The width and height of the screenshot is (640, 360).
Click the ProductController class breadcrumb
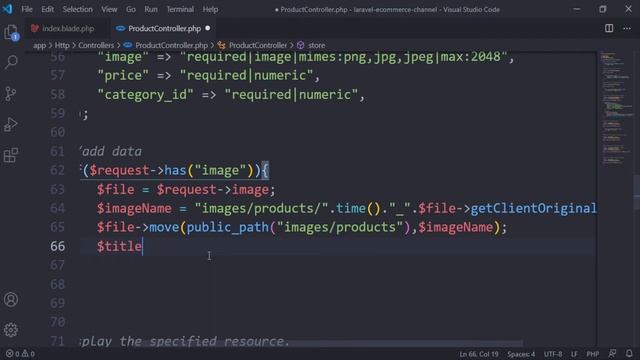click(258, 45)
